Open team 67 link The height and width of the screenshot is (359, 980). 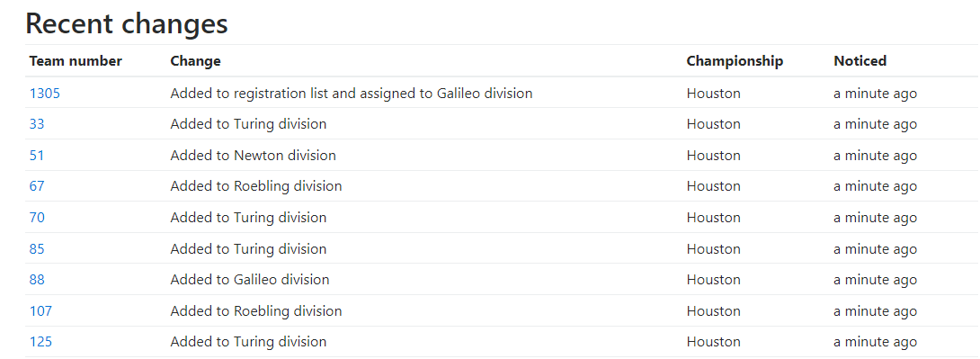coord(37,185)
